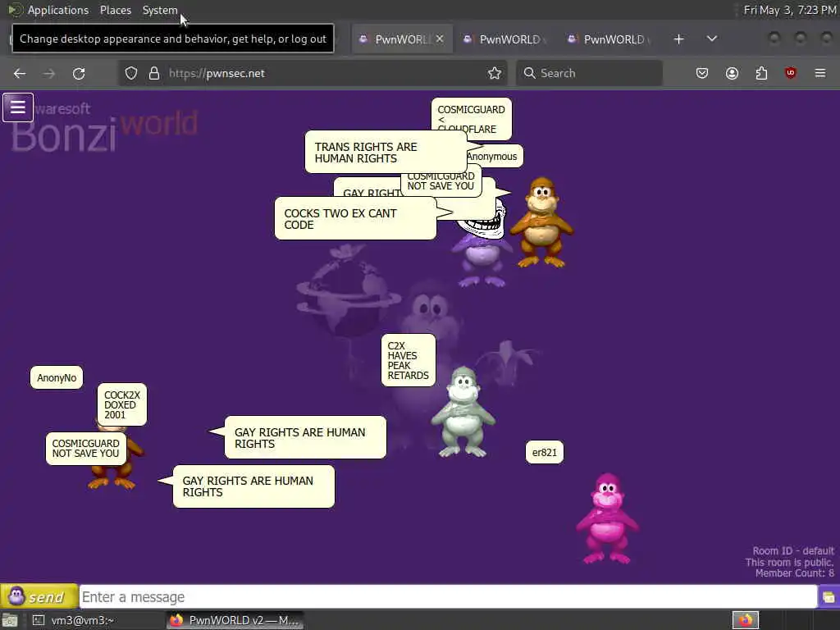This screenshot has height=630, width=840.
Task: Click the browser forward arrow
Action: pos(49,73)
